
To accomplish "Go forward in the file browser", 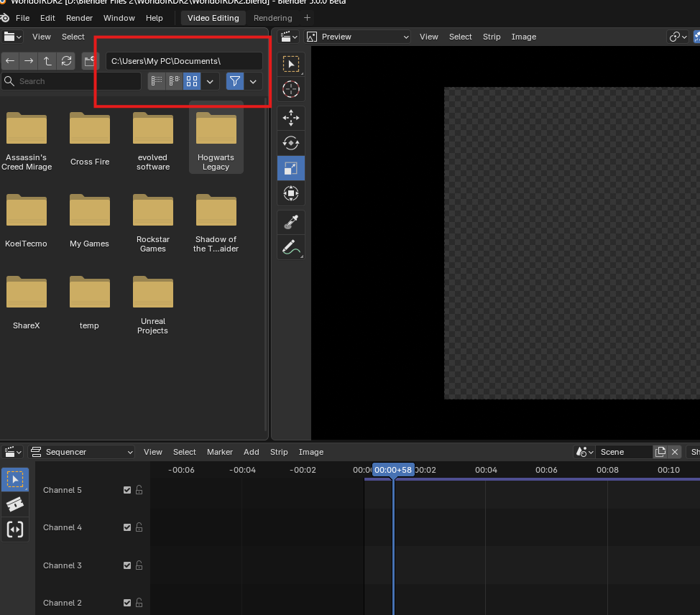I will [29, 61].
